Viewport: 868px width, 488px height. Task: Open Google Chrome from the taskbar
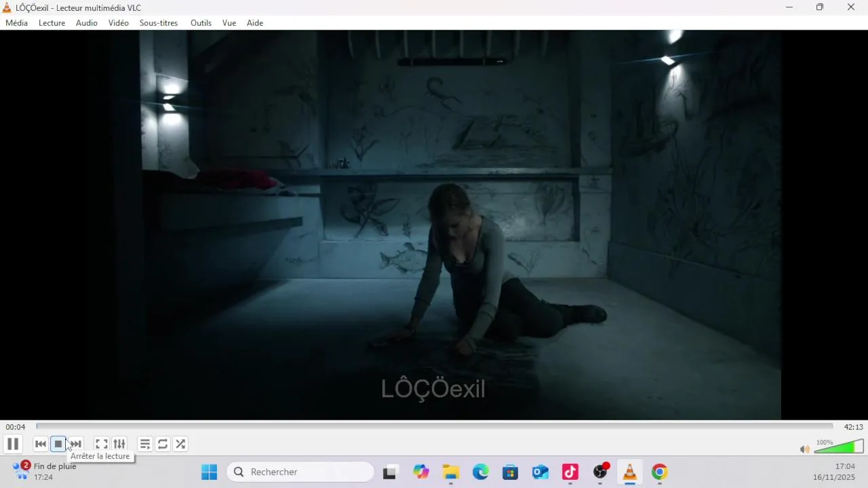tap(660, 472)
